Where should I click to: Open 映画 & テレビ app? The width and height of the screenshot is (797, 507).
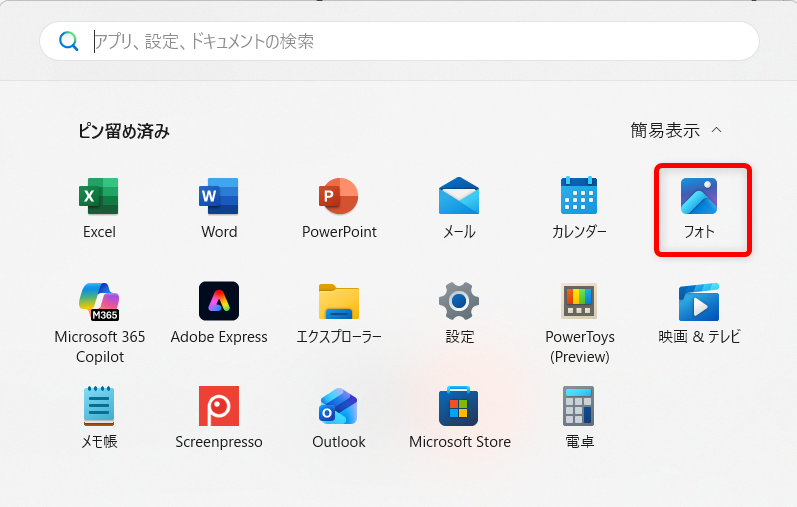(x=699, y=313)
